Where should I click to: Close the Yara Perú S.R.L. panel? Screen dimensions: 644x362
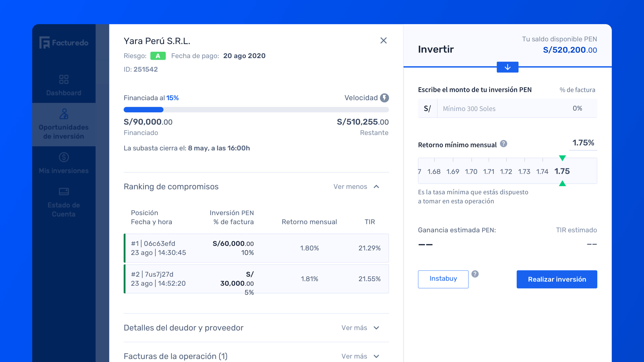point(383,40)
